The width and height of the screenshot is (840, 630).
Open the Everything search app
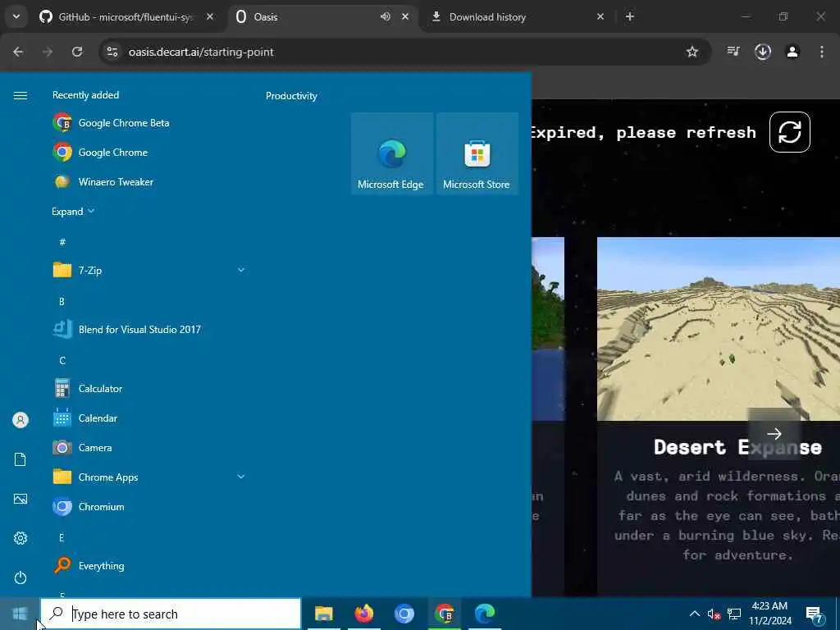coord(89,566)
